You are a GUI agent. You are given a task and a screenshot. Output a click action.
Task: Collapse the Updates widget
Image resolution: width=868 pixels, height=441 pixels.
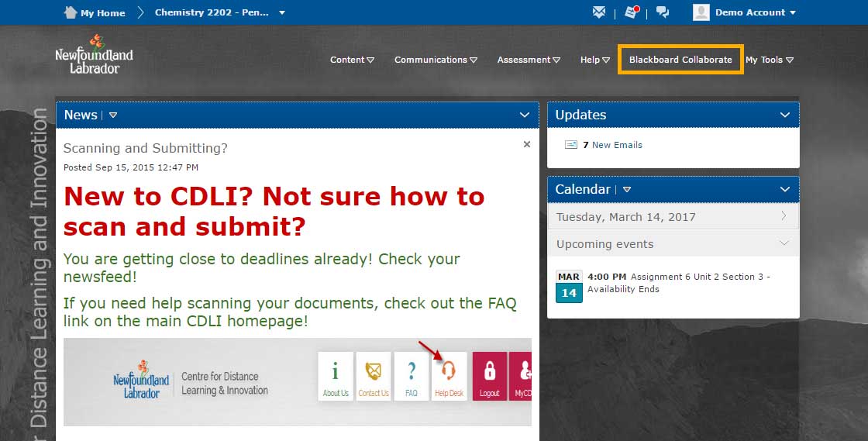(785, 115)
